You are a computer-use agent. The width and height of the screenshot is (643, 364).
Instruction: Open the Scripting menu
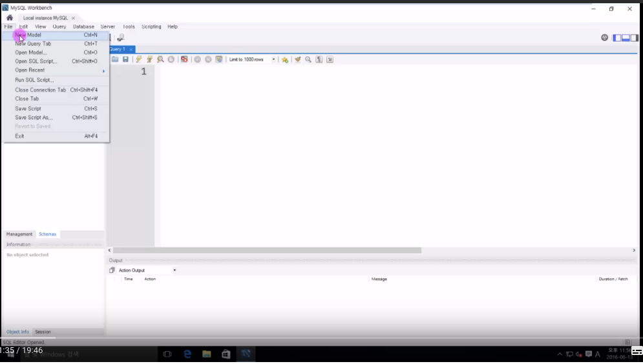coord(151,26)
